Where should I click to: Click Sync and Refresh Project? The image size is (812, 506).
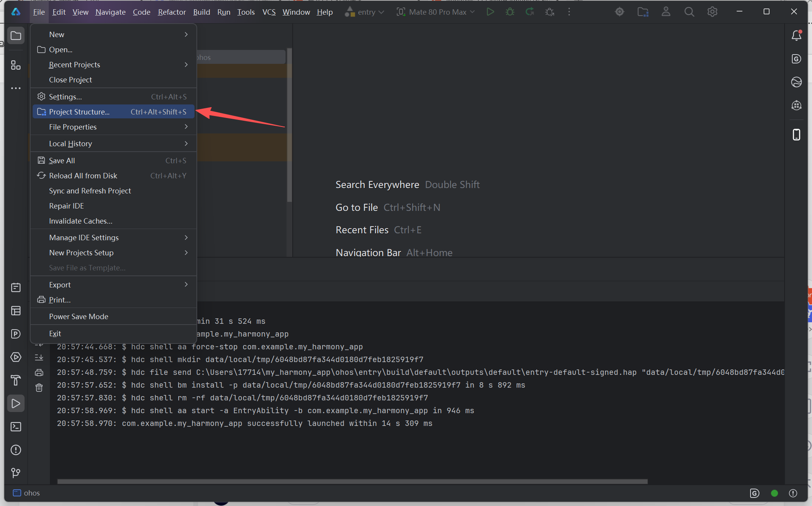tap(90, 191)
